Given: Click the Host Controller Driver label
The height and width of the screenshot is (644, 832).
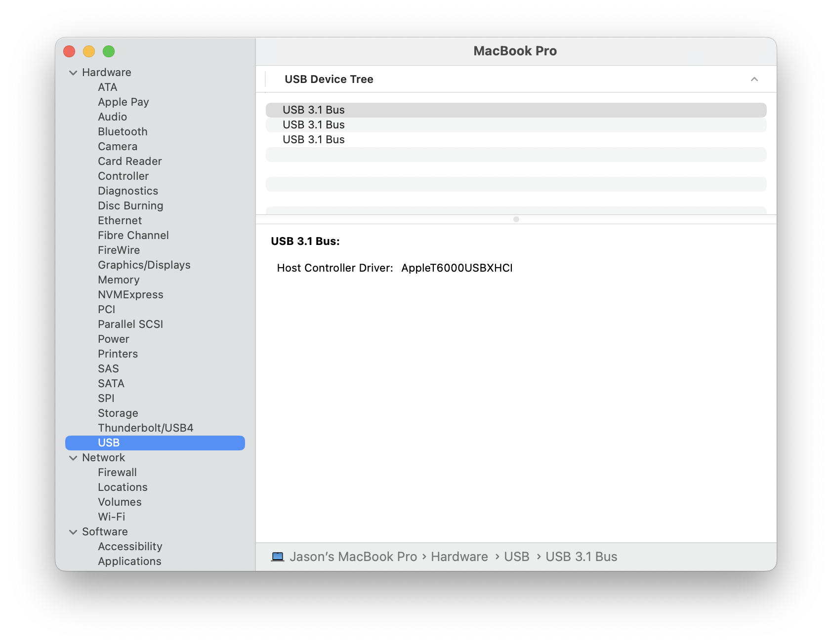Looking at the screenshot, I should [x=334, y=268].
